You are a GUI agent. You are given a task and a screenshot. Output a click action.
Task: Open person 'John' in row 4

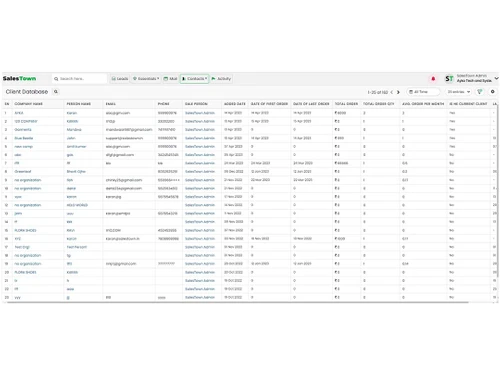pos(71,138)
